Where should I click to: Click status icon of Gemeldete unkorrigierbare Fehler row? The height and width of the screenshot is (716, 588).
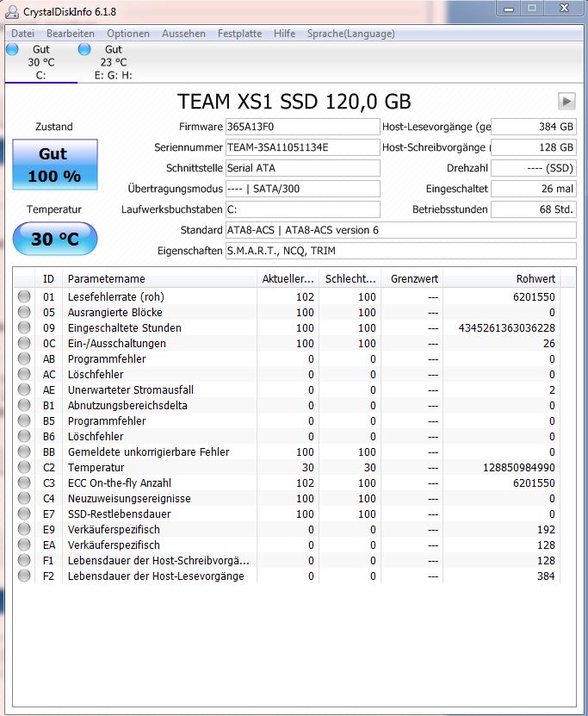tap(24, 451)
